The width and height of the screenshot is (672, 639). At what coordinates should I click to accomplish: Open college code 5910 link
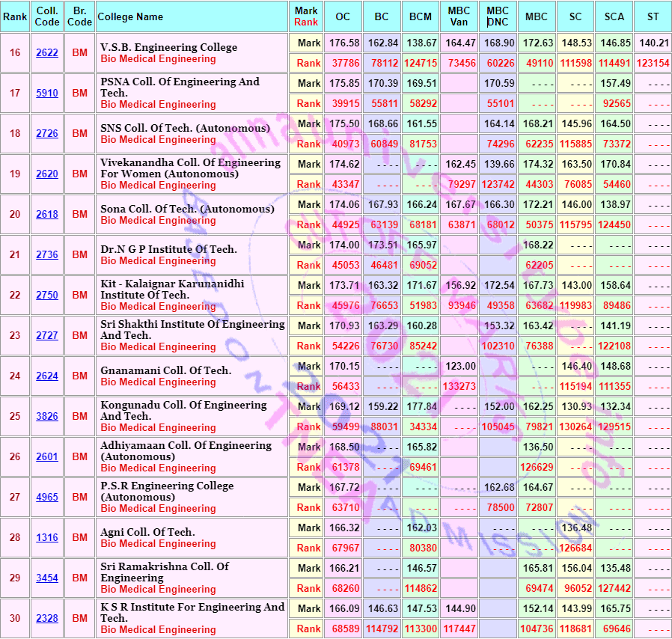click(47, 93)
